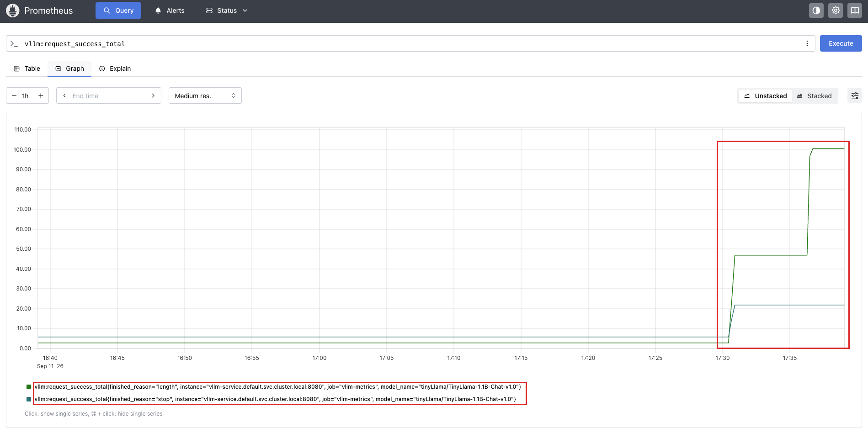
Task: Switch to the Table tab
Action: pos(27,69)
